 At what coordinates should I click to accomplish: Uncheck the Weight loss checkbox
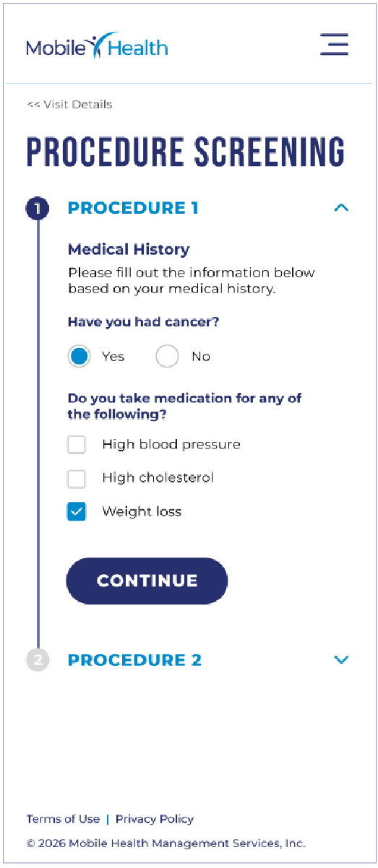[77, 512]
